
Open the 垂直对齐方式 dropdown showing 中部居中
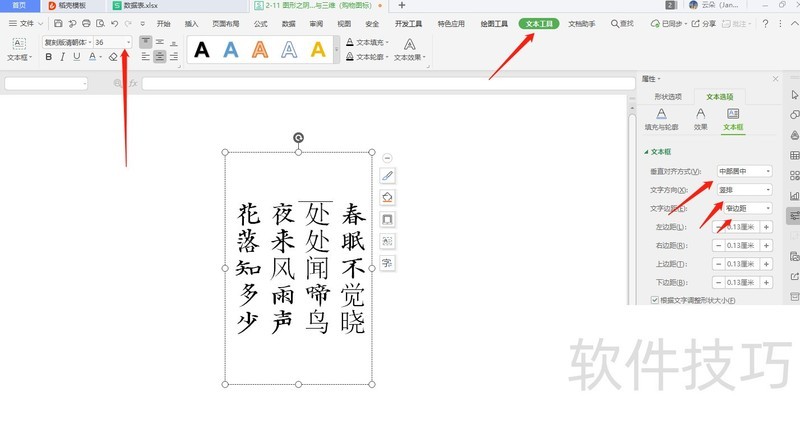coord(744,171)
